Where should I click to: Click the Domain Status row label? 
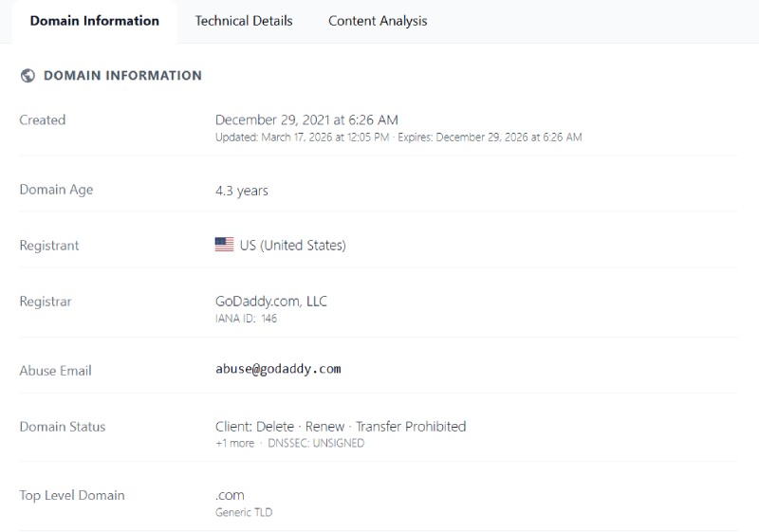click(x=62, y=427)
